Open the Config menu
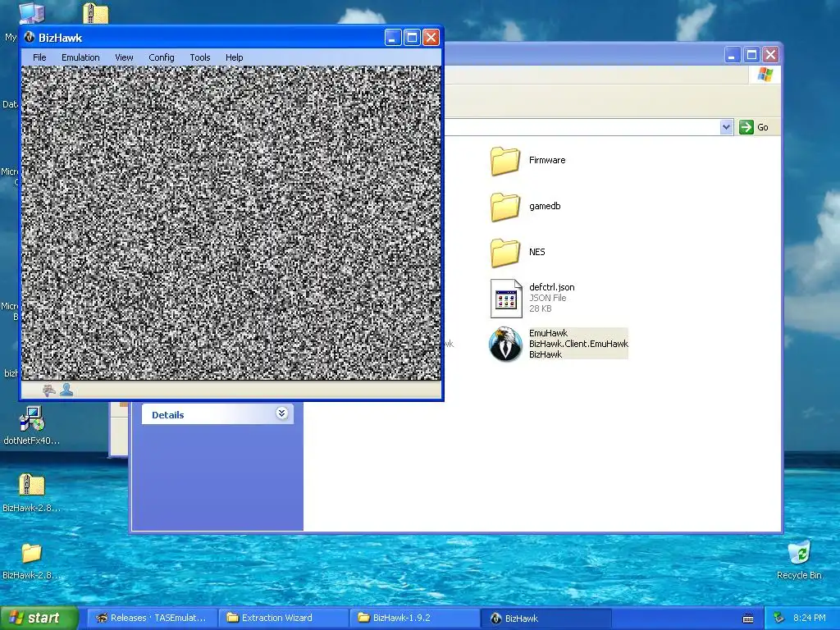This screenshot has height=630, width=840. pyautogui.click(x=162, y=57)
